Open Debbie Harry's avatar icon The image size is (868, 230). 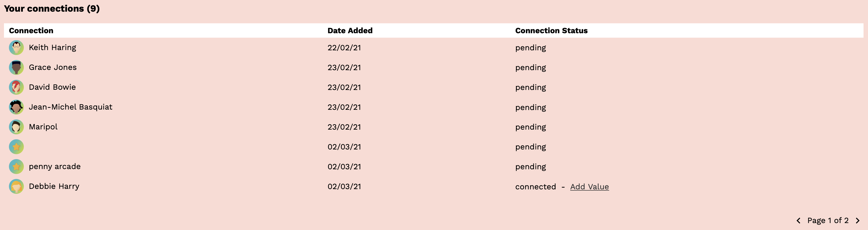[16, 186]
